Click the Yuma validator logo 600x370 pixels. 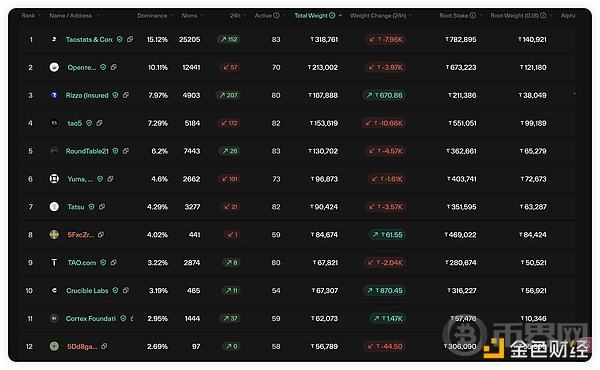[x=54, y=179]
